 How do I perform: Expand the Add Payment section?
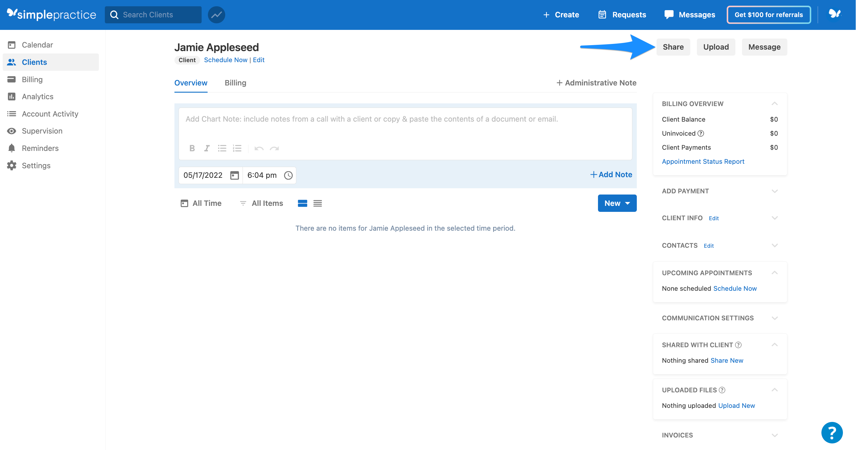click(775, 191)
